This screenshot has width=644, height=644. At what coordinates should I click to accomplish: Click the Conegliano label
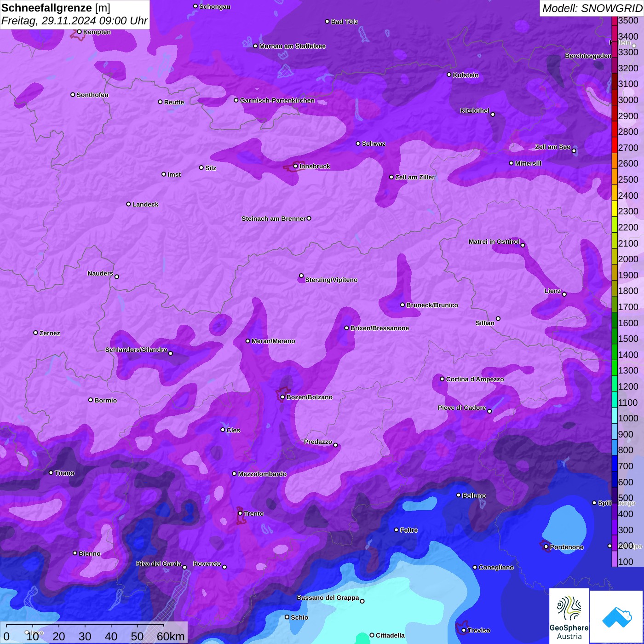pos(496,567)
